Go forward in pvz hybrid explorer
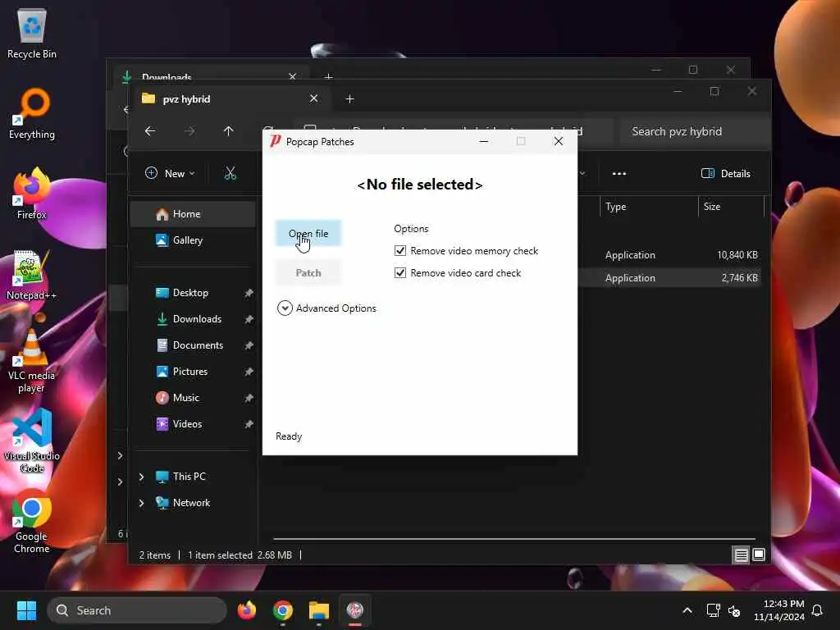Screen dimensions: 840x630 click(x=189, y=131)
